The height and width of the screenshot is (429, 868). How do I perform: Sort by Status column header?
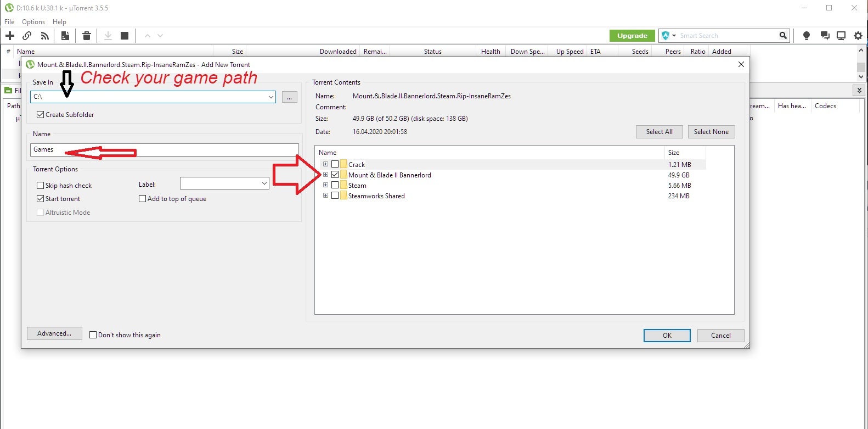pyautogui.click(x=432, y=52)
